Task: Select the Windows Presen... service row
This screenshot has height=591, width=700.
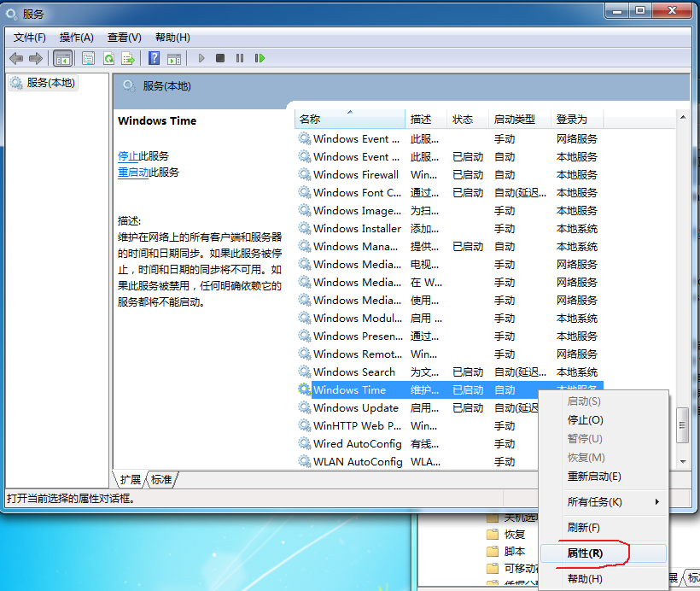Action: click(450, 336)
